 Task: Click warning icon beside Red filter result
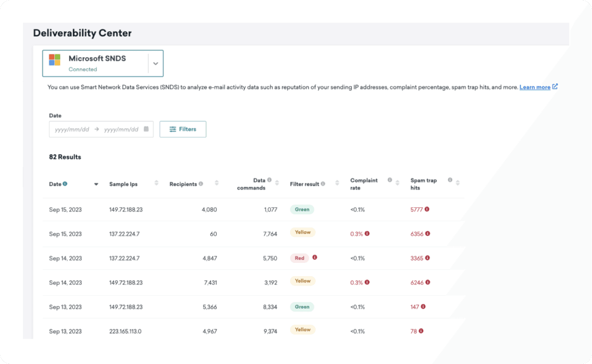click(314, 258)
